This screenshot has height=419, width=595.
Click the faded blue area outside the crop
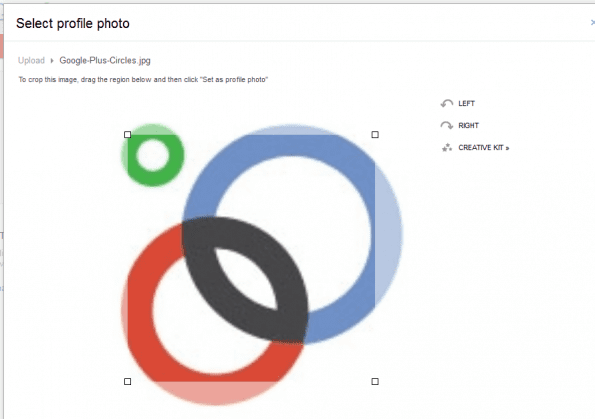388,235
